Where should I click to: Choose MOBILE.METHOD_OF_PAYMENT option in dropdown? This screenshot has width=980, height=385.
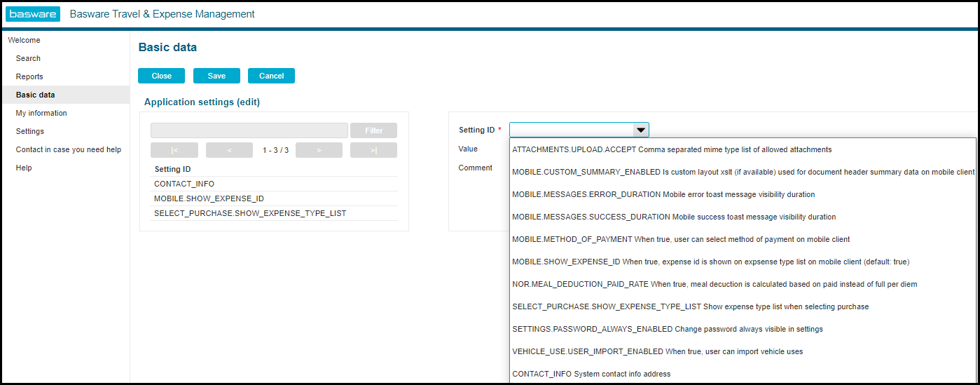click(681, 239)
